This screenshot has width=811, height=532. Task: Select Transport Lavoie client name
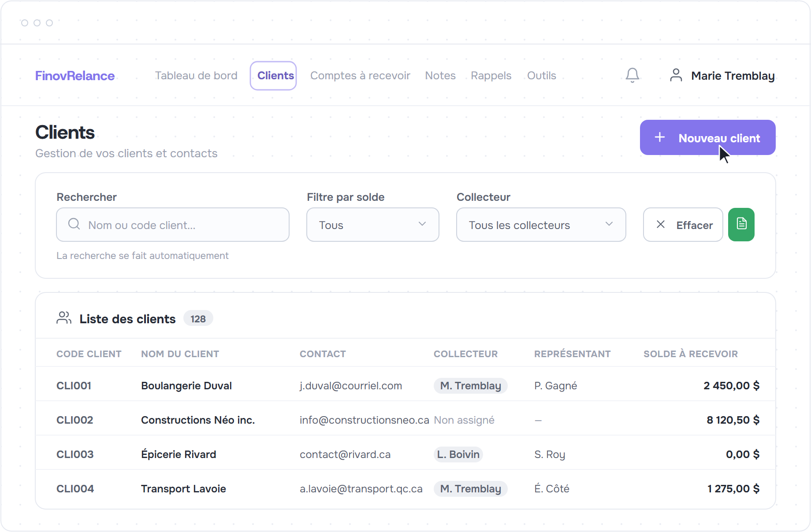coord(183,489)
